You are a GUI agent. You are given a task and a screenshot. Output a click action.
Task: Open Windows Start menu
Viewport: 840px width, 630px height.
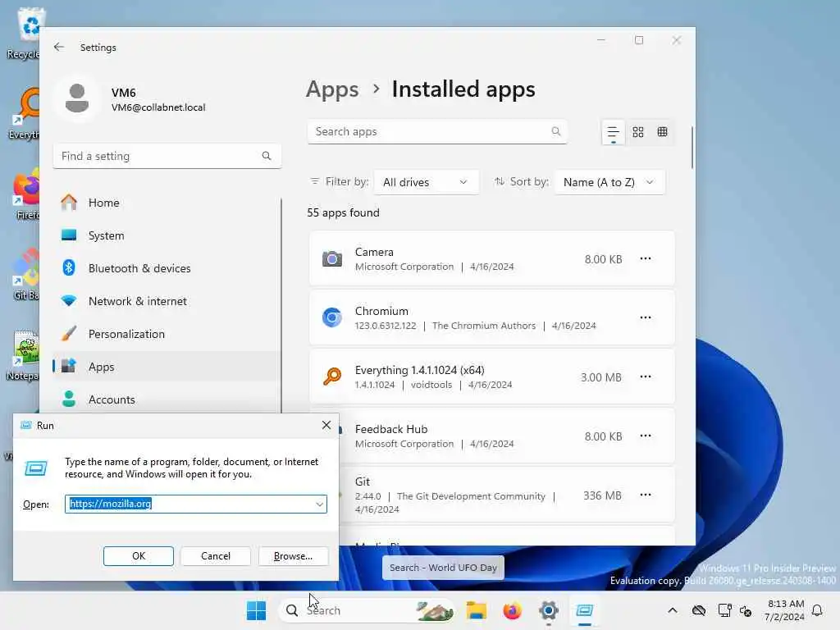point(256,610)
